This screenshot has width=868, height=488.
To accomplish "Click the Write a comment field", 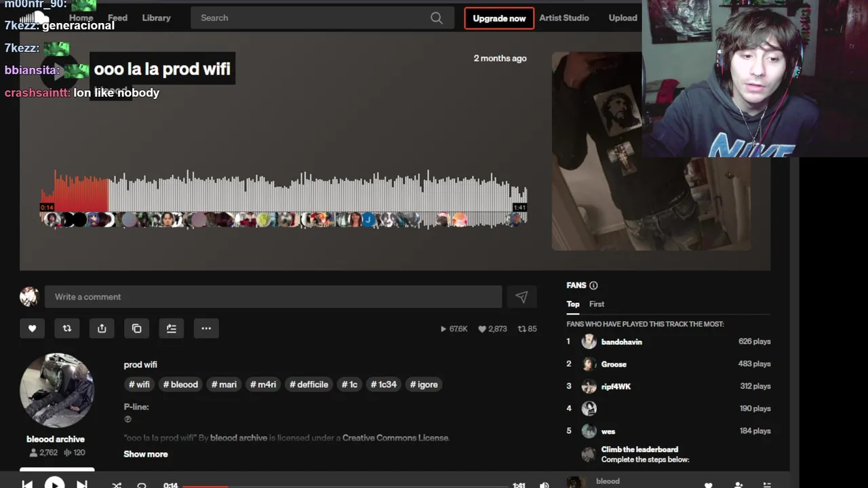I will [273, 297].
